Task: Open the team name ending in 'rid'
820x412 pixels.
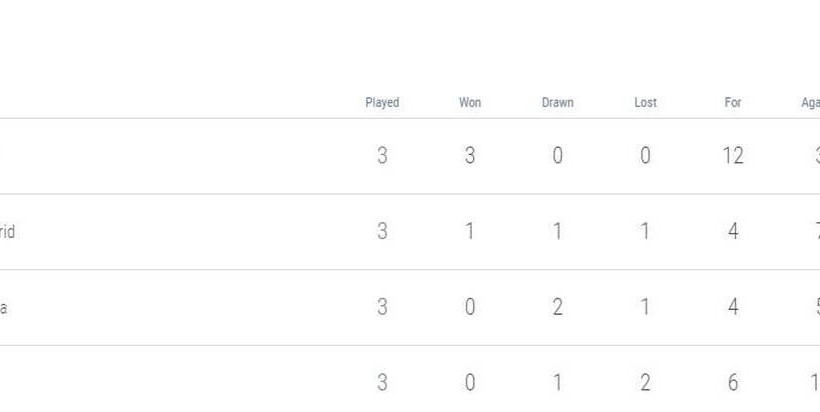Action: [x=7, y=232]
